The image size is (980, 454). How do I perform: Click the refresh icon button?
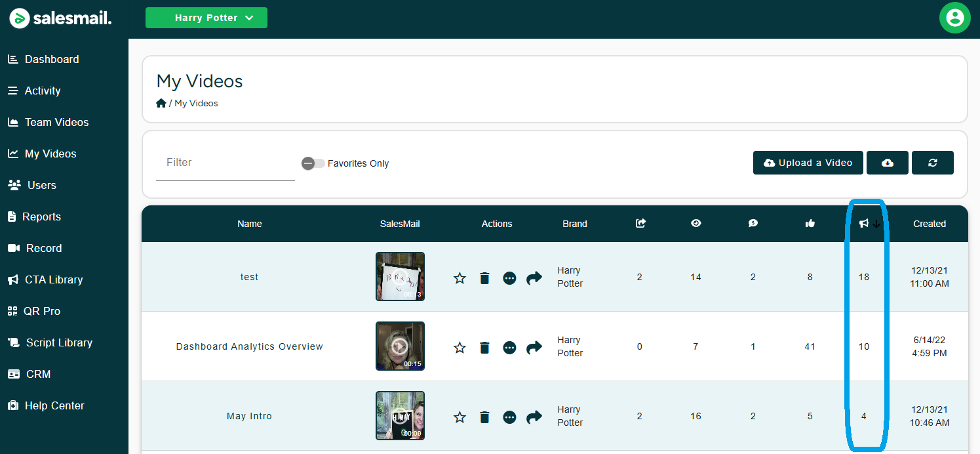click(932, 163)
